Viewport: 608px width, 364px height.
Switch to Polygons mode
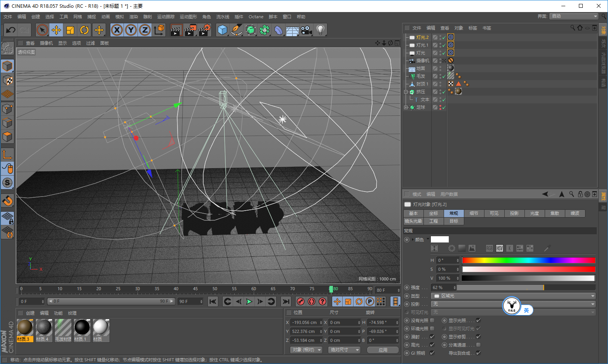7,137
